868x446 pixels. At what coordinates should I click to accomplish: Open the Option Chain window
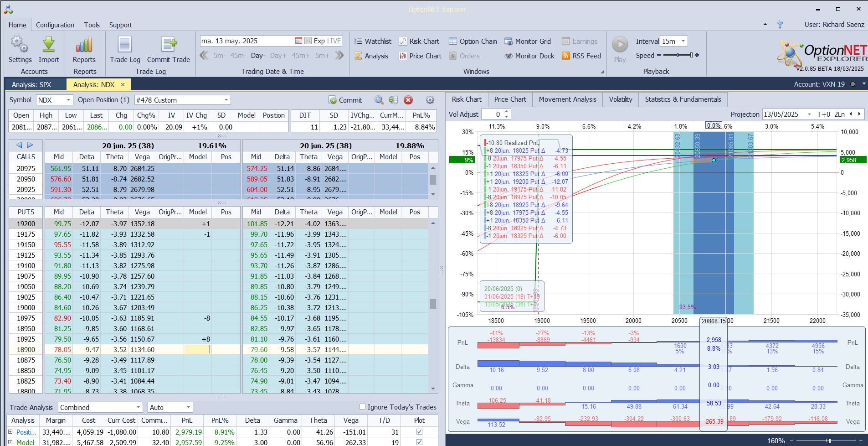473,41
